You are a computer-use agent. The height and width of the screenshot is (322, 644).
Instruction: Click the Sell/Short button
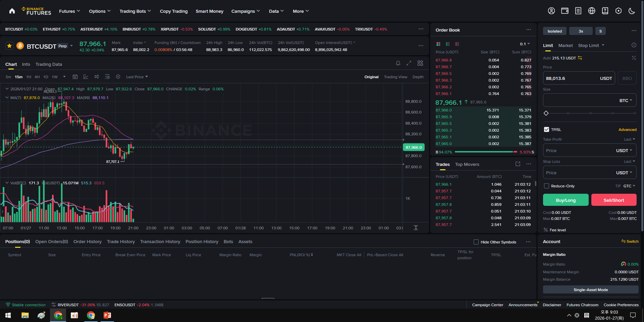coord(614,200)
